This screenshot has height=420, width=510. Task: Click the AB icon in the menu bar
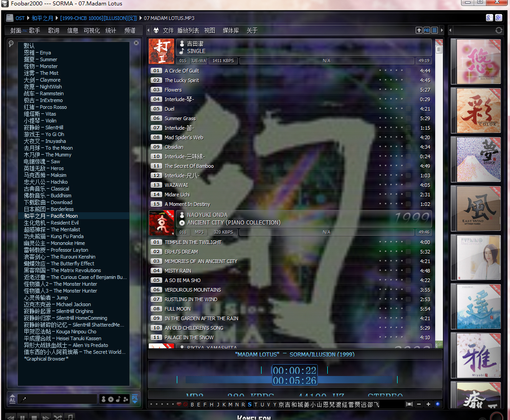[x=427, y=30]
